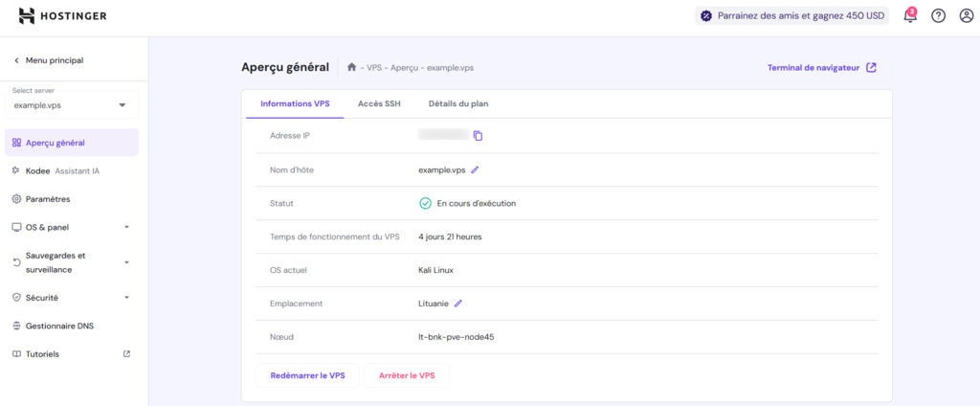
Task: Open the user account profile icon
Action: [x=967, y=16]
